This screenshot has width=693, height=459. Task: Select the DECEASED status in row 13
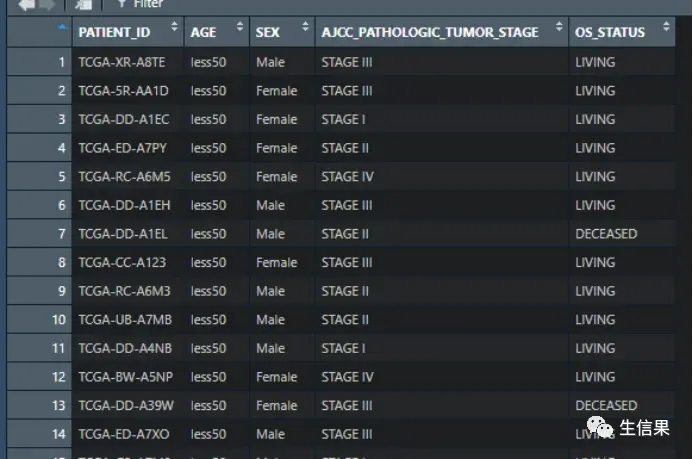[x=606, y=406]
